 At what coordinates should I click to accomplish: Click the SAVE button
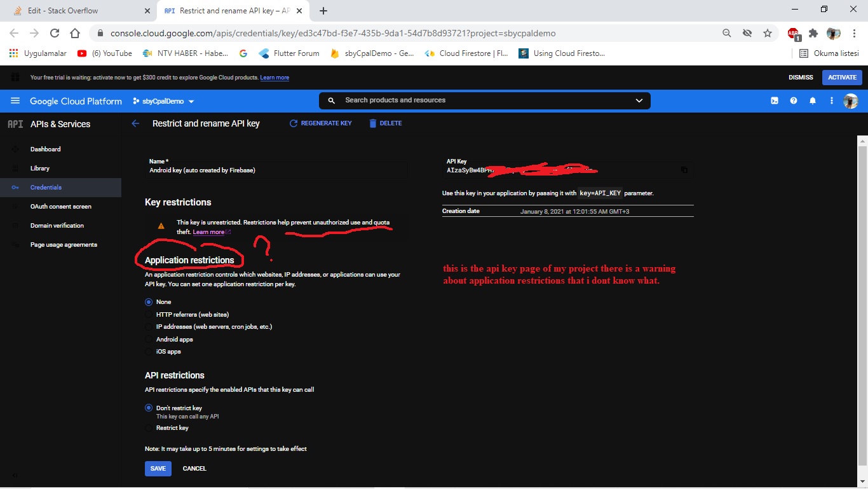[158, 469]
